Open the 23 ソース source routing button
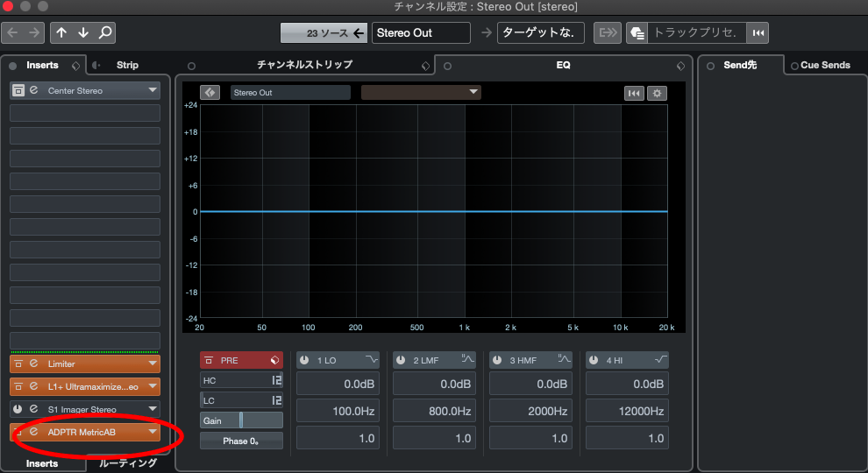The image size is (868, 473). [324, 32]
